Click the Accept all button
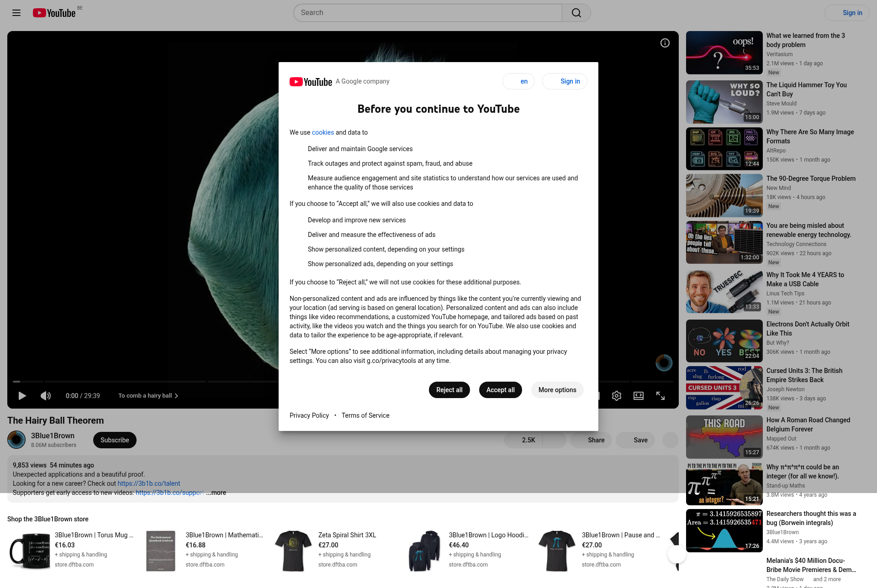 click(500, 390)
